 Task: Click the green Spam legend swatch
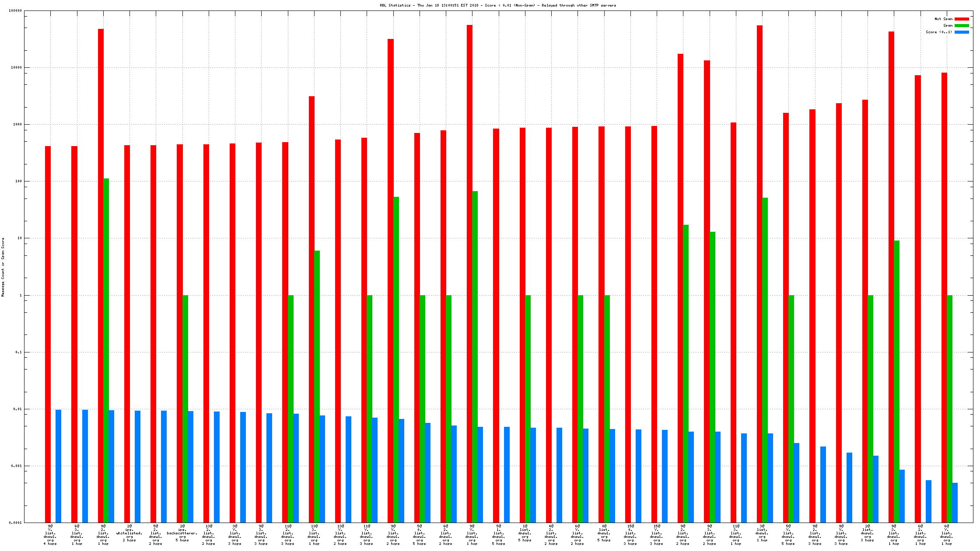pyautogui.click(x=962, y=25)
